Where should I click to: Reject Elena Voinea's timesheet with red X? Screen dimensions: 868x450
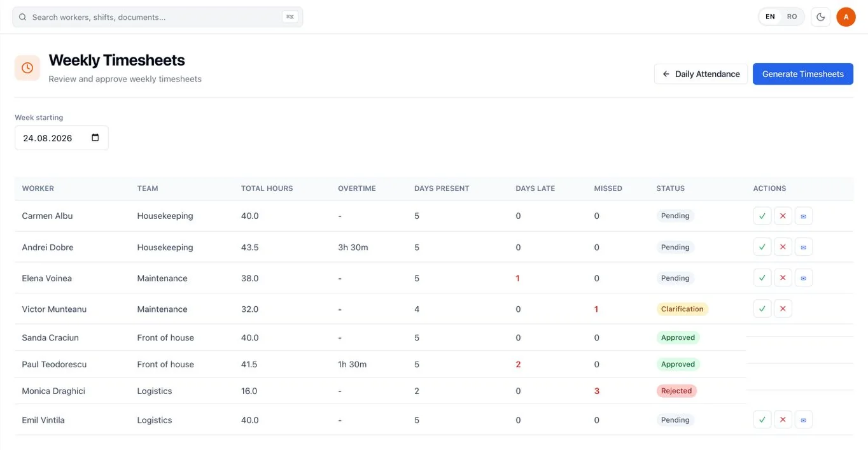783,278
